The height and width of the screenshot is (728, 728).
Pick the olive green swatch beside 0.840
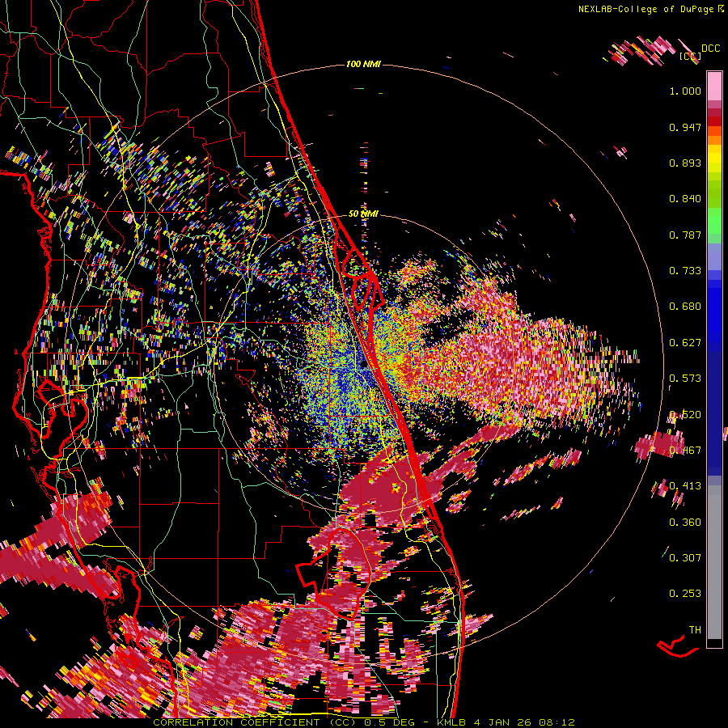tap(714, 195)
